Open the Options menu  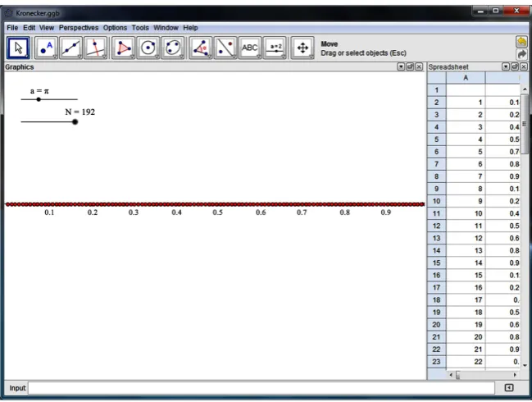tap(115, 28)
